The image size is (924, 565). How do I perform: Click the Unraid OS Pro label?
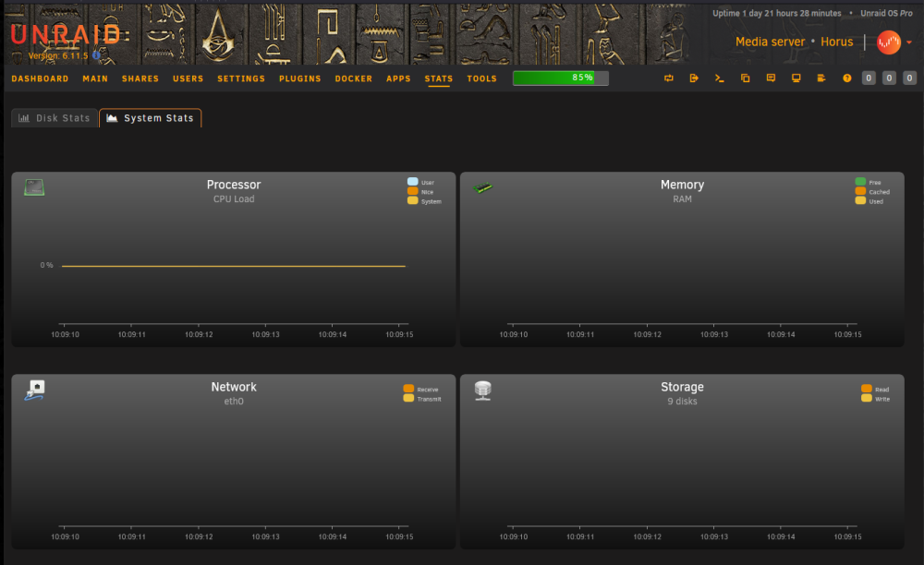[x=886, y=13]
